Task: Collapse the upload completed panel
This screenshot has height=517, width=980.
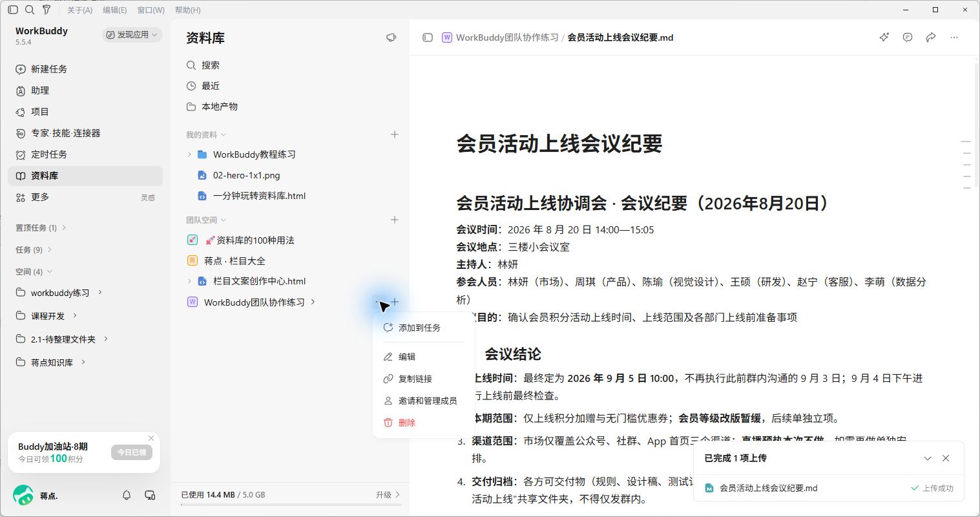Action: [x=928, y=458]
